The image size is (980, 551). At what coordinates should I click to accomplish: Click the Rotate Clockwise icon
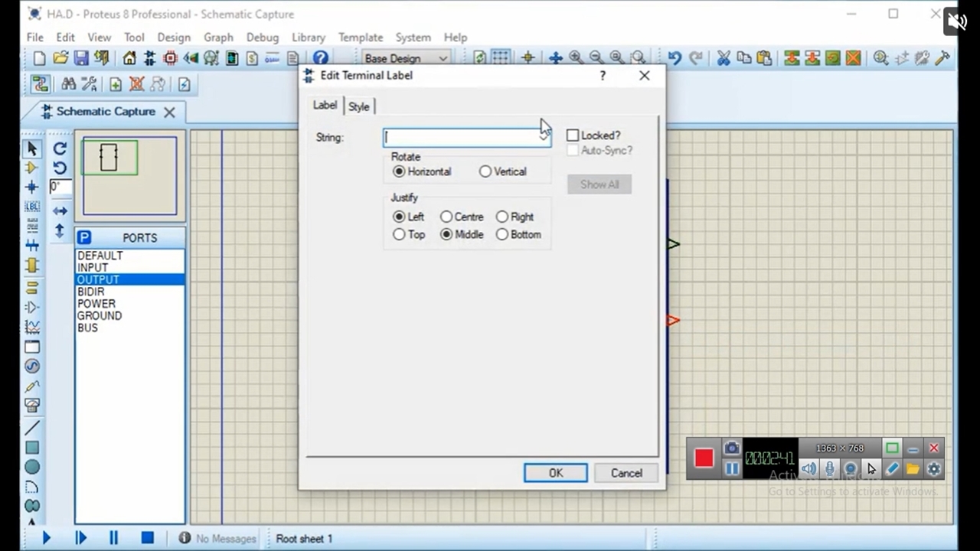tap(60, 148)
